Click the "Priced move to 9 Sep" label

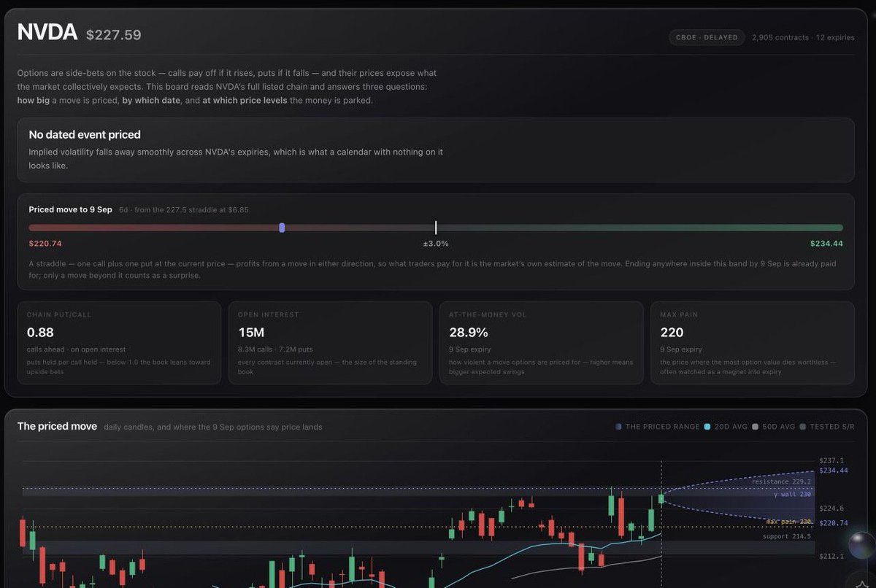pos(71,209)
